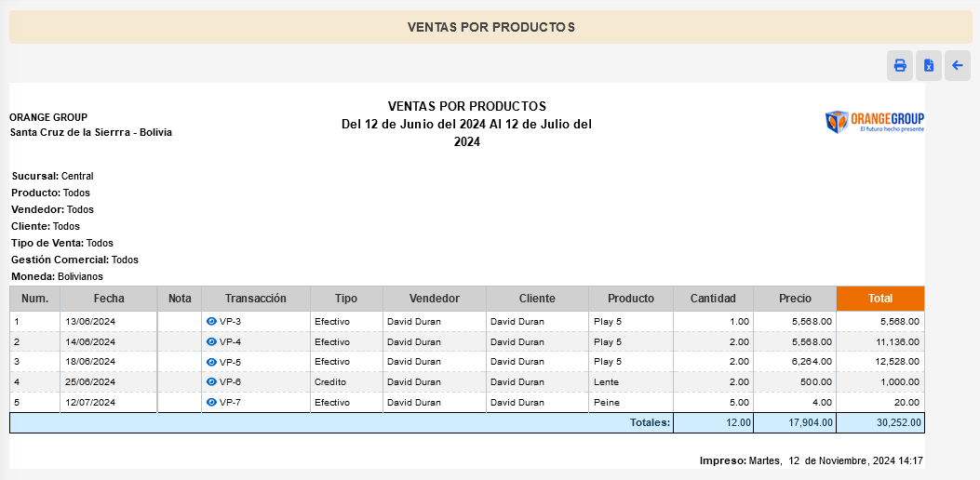Click the Lente product cell
Screen dimensions: 980x480
coord(606,381)
